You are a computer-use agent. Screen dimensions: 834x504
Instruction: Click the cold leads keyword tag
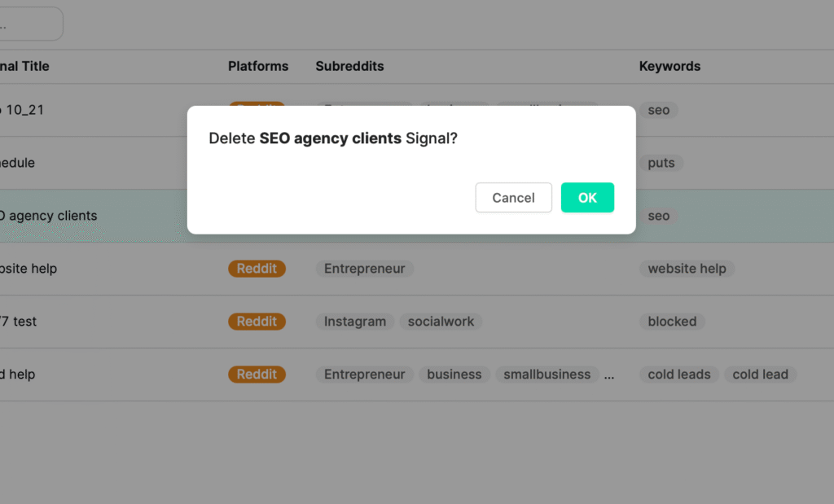679,375
